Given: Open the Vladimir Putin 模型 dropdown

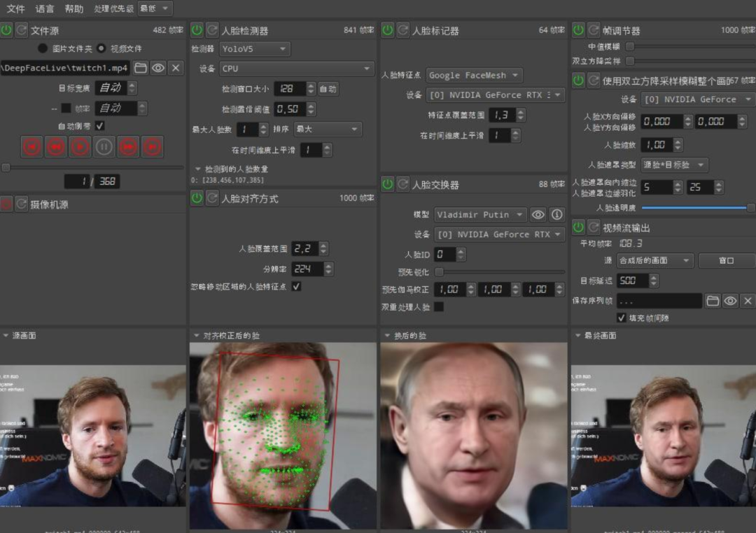Looking at the screenshot, I should pyautogui.click(x=480, y=215).
